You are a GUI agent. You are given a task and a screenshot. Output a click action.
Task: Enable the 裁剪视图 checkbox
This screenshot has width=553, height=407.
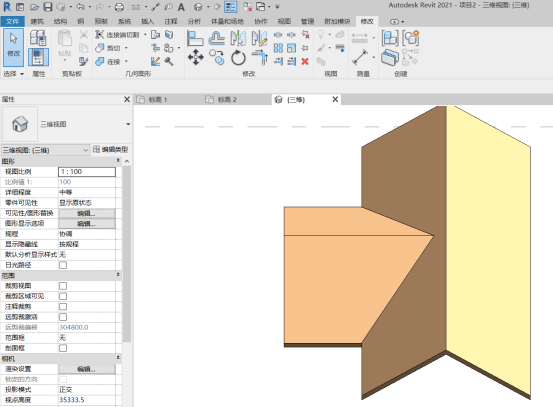tap(63, 286)
